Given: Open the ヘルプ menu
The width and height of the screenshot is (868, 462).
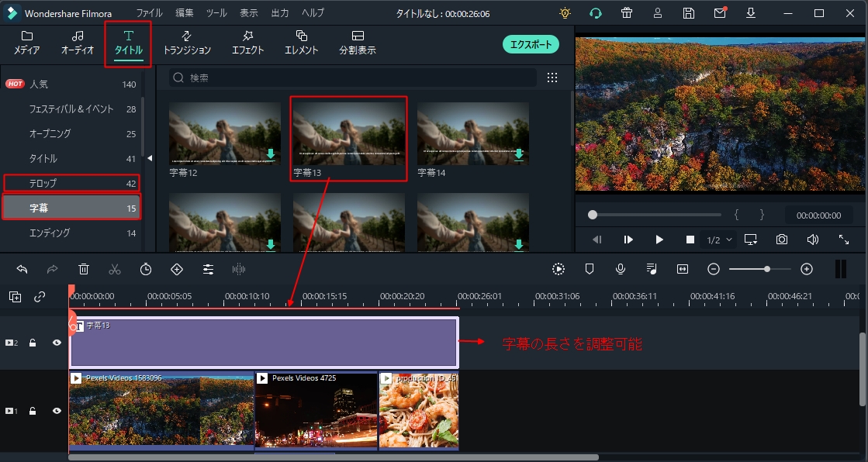Looking at the screenshot, I should [x=313, y=13].
